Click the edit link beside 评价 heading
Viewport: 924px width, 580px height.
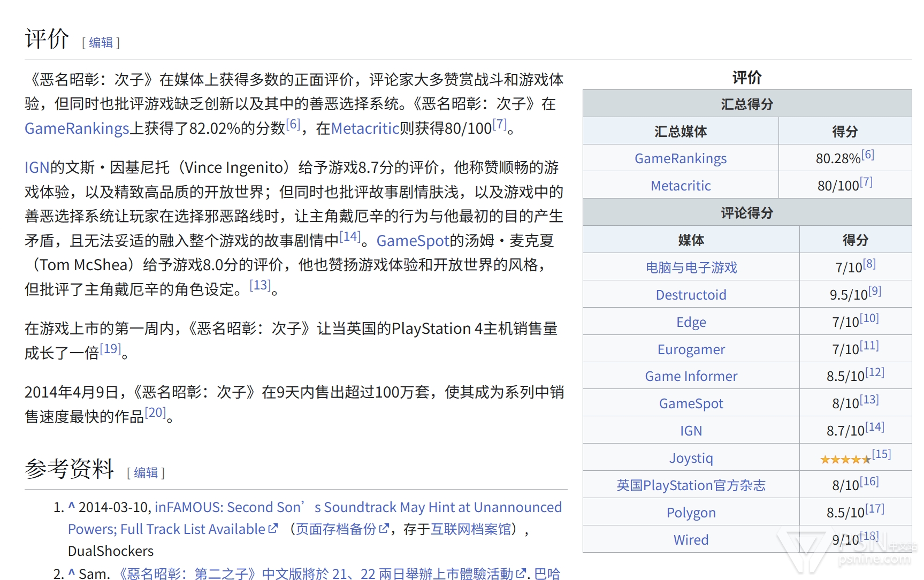pos(101,43)
